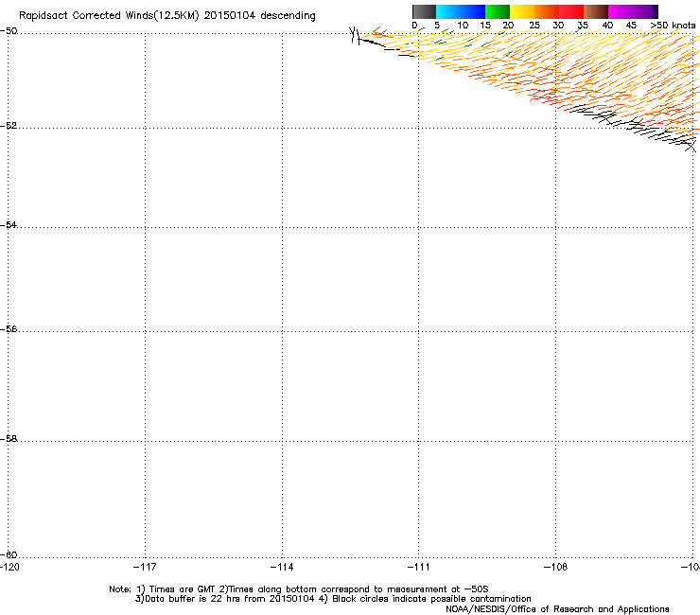Click the legend number '10'

click(463, 26)
